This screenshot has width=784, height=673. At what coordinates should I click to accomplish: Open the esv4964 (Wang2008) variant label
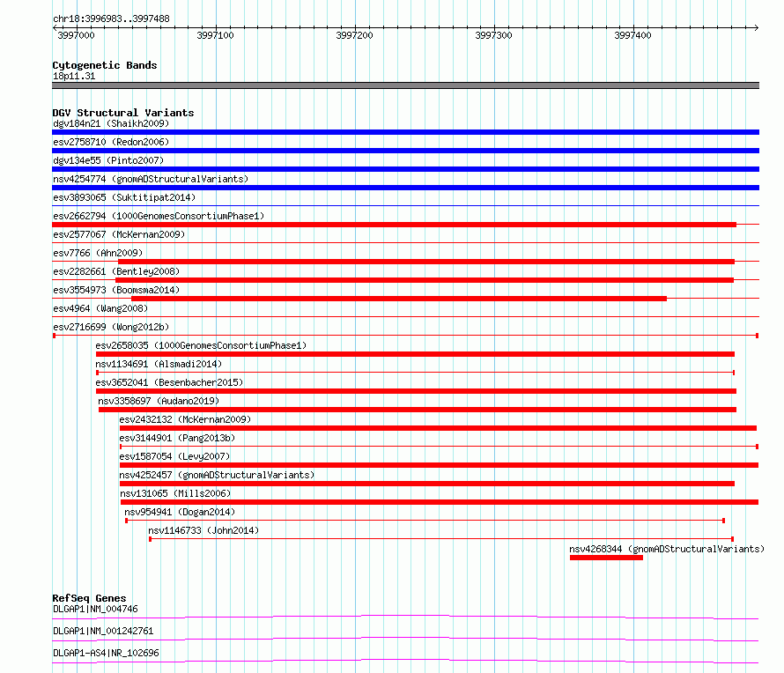[x=100, y=308]
